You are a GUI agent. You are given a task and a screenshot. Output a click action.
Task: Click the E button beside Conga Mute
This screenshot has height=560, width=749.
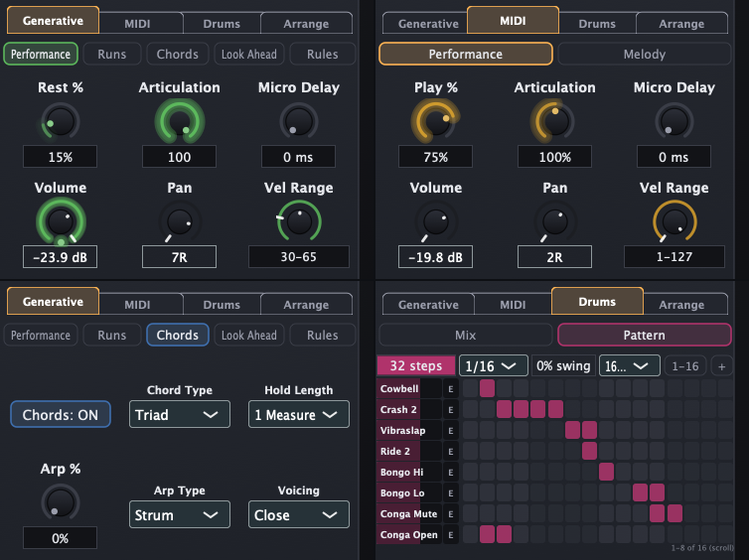[450, 513]
